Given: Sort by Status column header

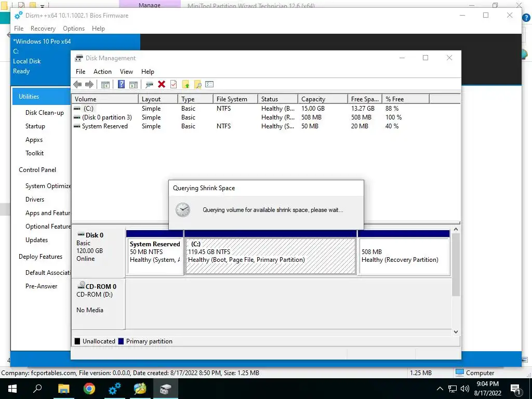Looking at the screenshot, I should [277, 99].
